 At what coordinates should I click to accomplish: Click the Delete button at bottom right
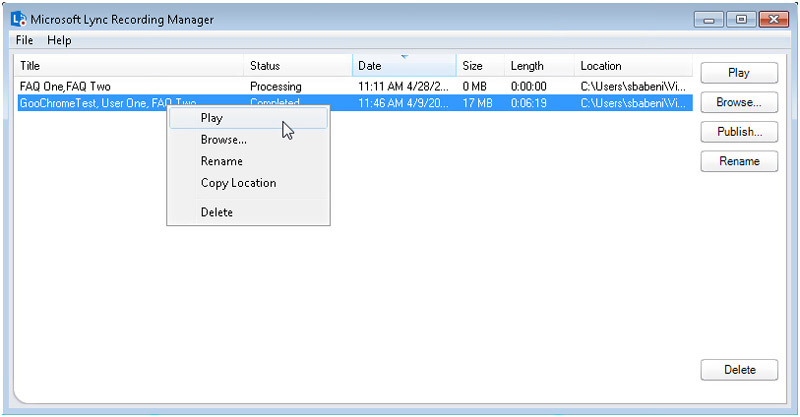[x=739, y=370]
